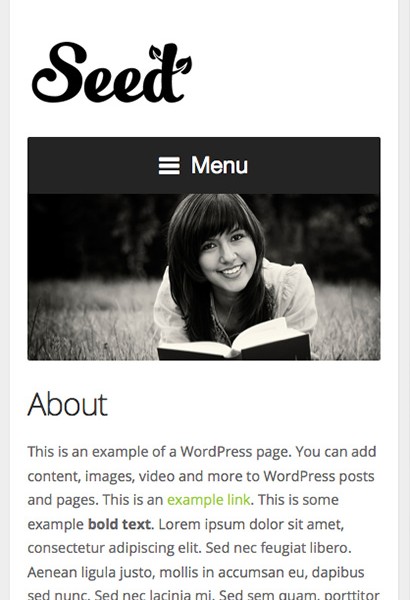Click the 'Lorem ipsum dolor sit amet' text
This screenshot has height=600, width=410.
(251, 524)
